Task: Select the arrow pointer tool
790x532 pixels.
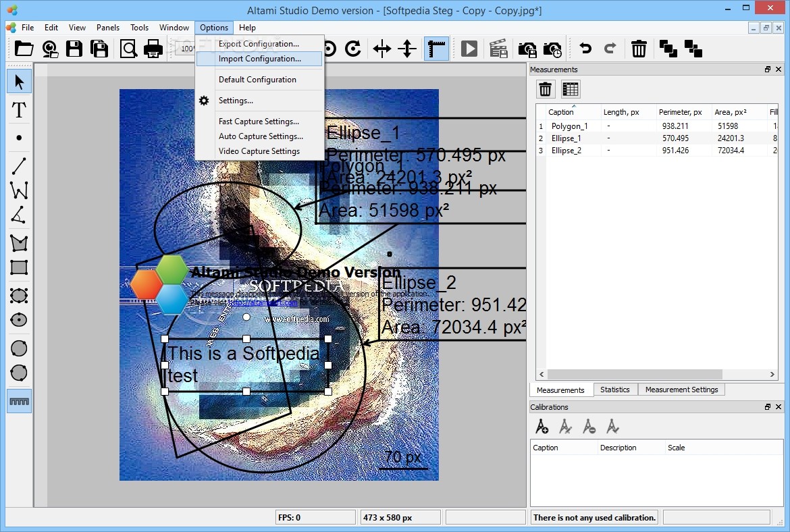Action: [x=19, y=82]
